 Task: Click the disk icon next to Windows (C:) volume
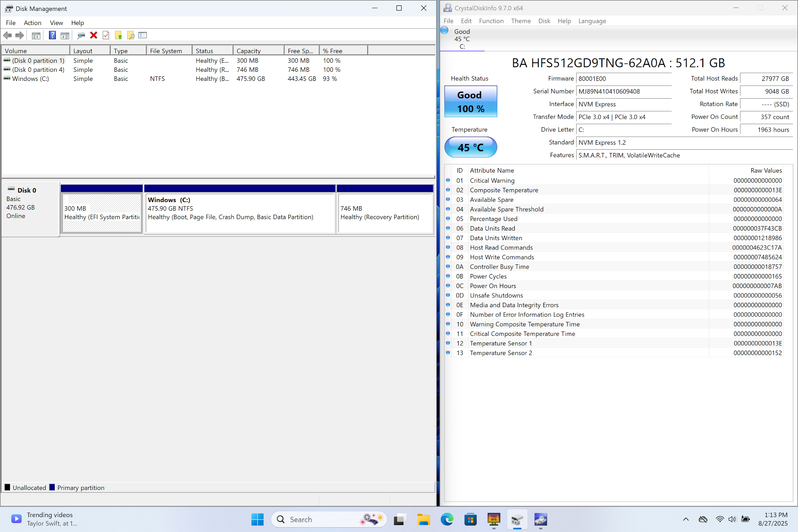point(7,78)
